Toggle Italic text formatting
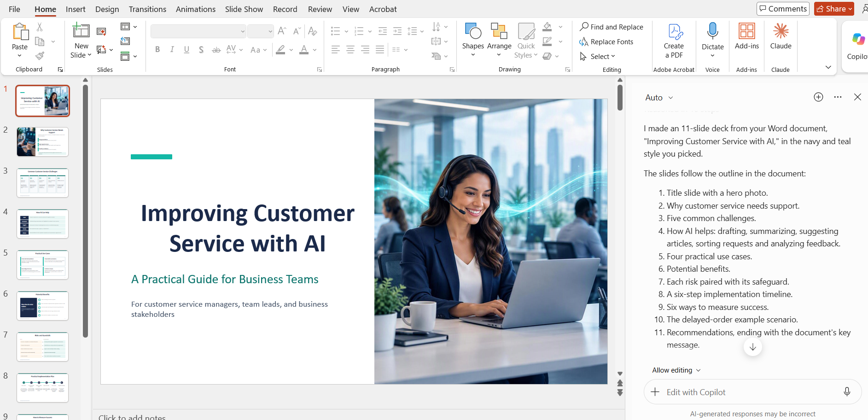The width and height of the screenshot is (868, 420). (172, 49)
